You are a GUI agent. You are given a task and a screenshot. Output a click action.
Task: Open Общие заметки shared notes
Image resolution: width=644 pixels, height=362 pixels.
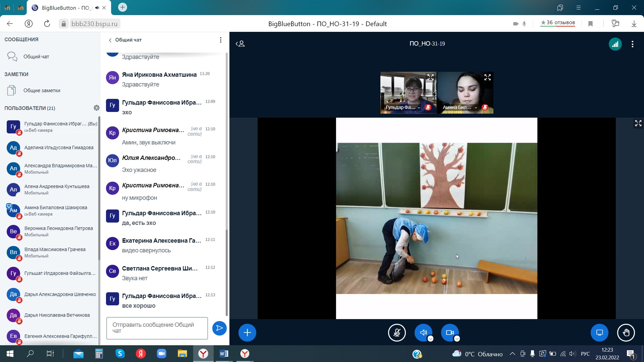coord(42,90)
